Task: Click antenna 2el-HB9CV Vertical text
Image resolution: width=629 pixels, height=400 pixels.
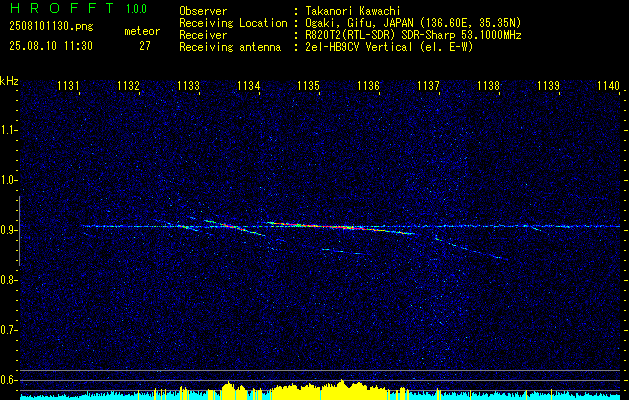Action: point(357,47)
